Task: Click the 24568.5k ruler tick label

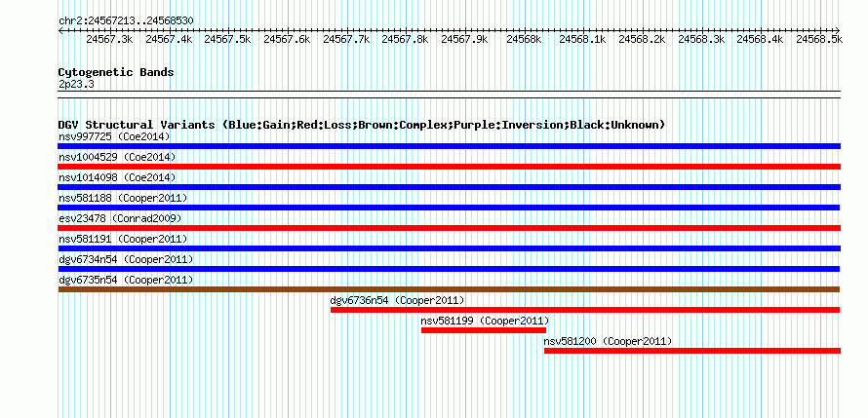Action: coord(819,39)
